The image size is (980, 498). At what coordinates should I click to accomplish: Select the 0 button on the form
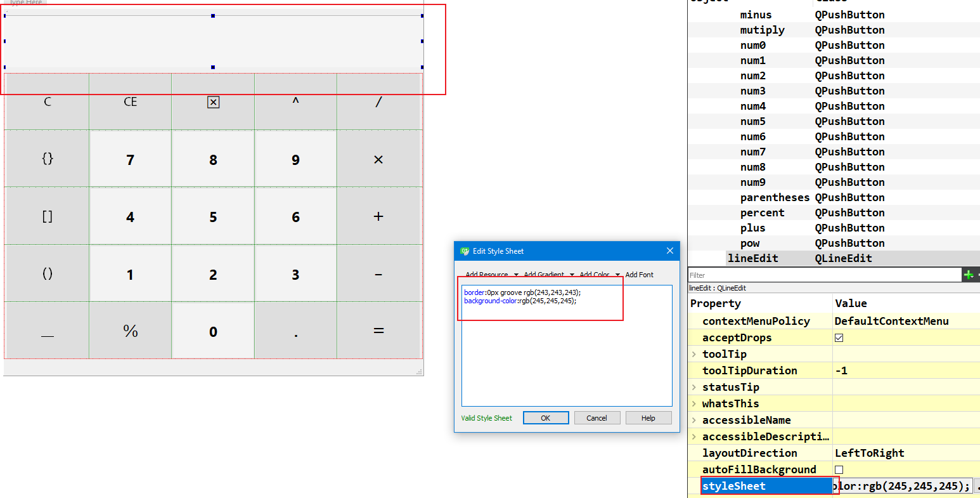pyautogui.click(x=213, y=332)
